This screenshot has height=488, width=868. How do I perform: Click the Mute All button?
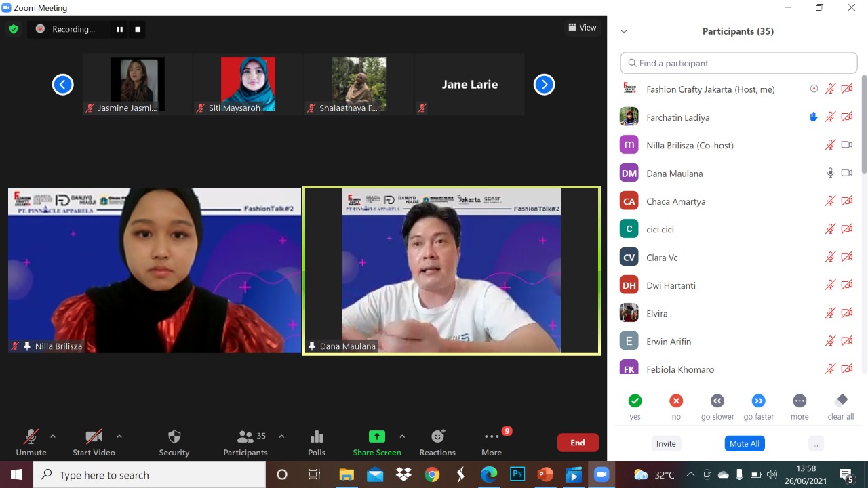click(744, 443)
